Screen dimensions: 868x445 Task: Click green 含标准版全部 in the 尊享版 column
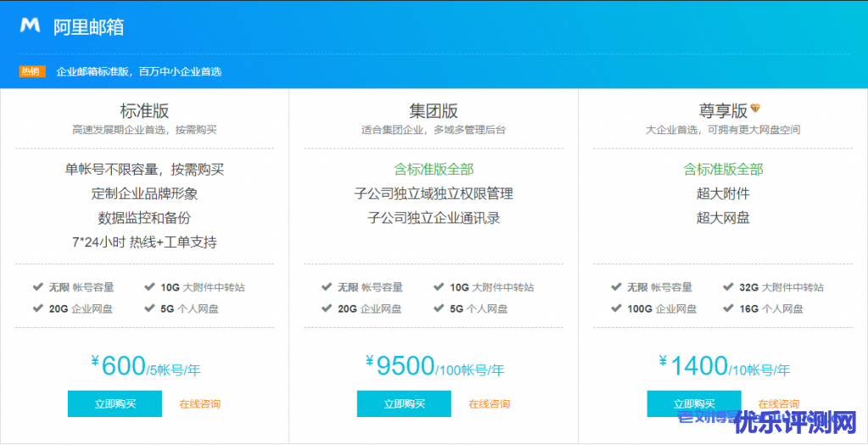(x=723, y=170)
